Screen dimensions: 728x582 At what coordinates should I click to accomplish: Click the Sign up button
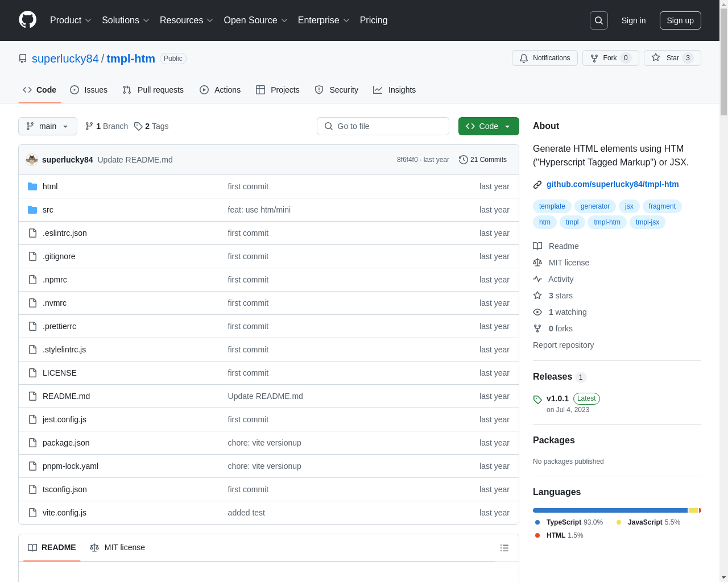680,20
